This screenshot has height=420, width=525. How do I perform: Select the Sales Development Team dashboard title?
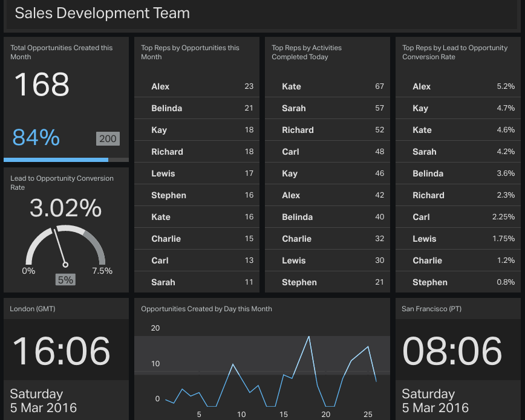click(102, 13)
